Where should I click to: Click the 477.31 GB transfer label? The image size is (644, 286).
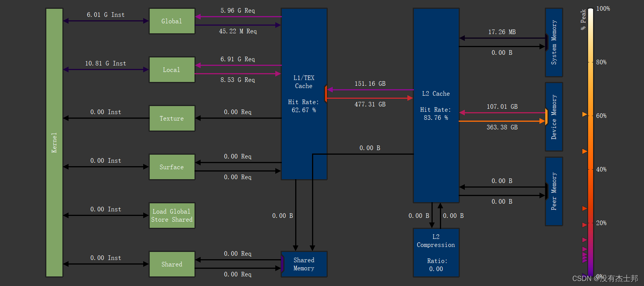point(370,104)
